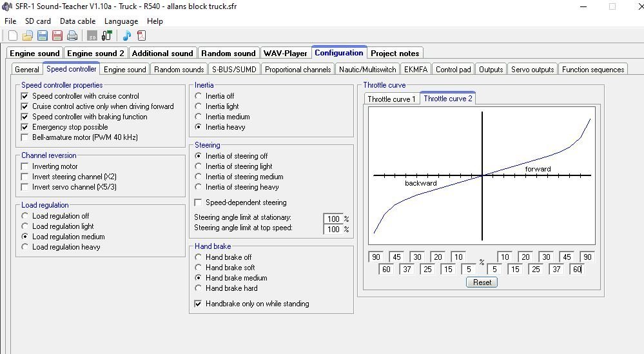Open the PDF manual icon
Screen dimensions: 644x354
tap(141, 35)
